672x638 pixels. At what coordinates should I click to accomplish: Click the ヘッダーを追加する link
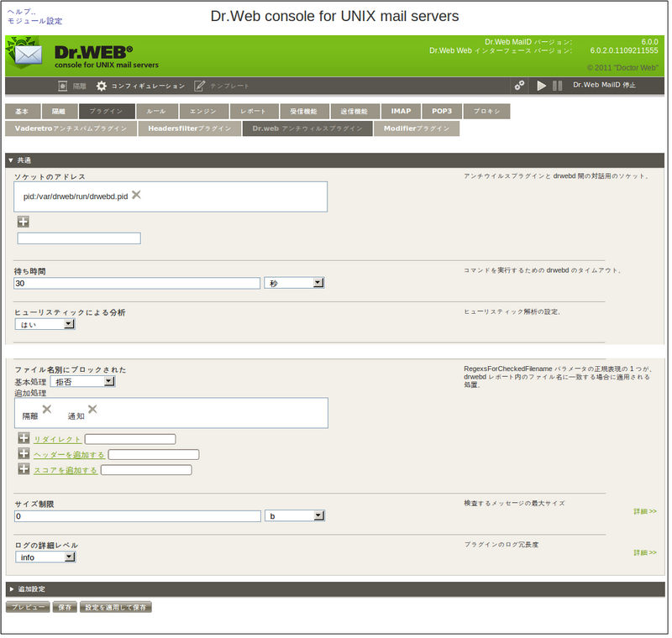point(69,455)
